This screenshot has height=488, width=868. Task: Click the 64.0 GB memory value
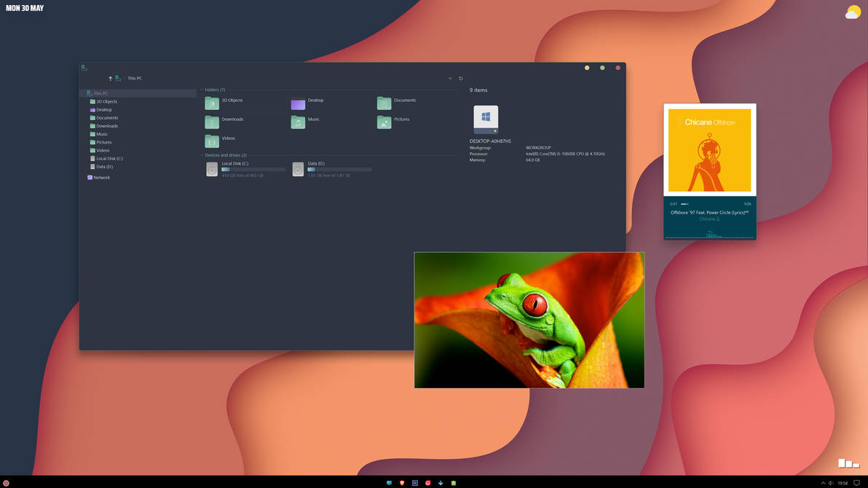(532, 160)
